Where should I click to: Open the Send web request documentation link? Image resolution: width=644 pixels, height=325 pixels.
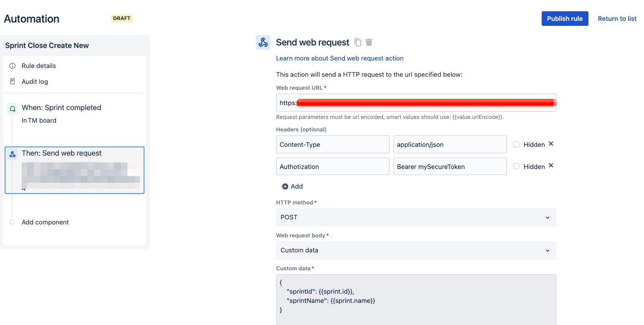point(340,58)
